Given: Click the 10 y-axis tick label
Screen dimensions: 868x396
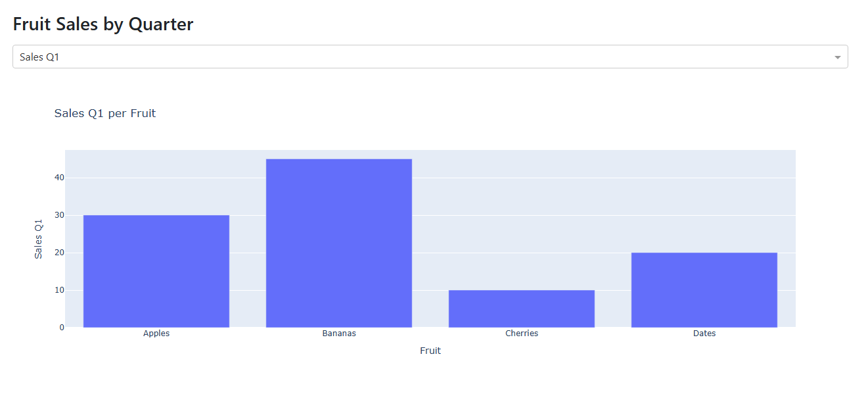Looking at the screenshot, I should (59, 290).
